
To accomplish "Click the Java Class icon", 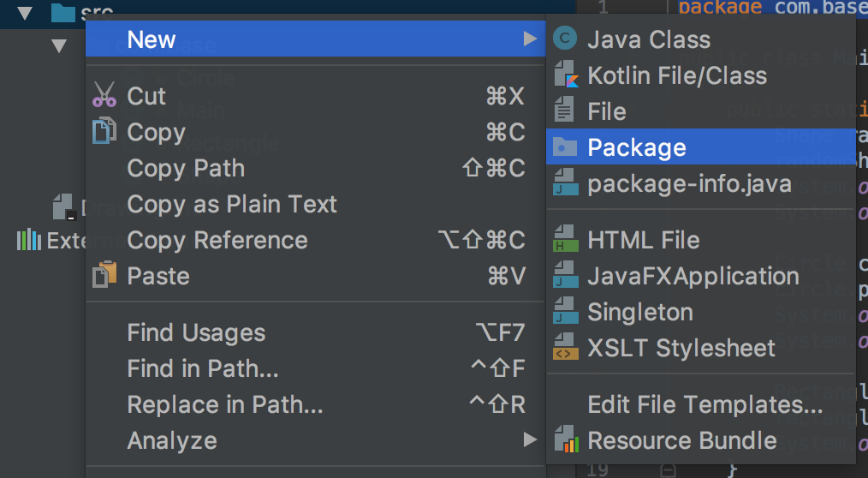I will point(564,39).
